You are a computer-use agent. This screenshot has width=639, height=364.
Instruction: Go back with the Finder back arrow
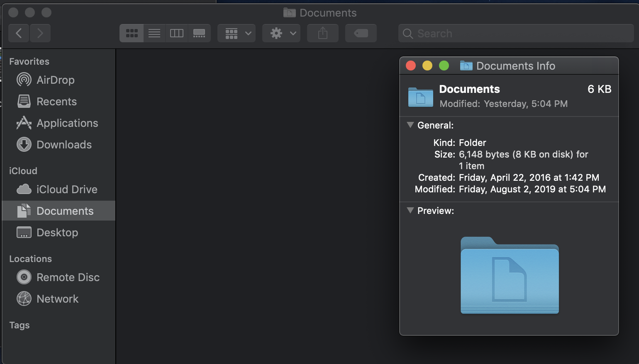(19, 33)
